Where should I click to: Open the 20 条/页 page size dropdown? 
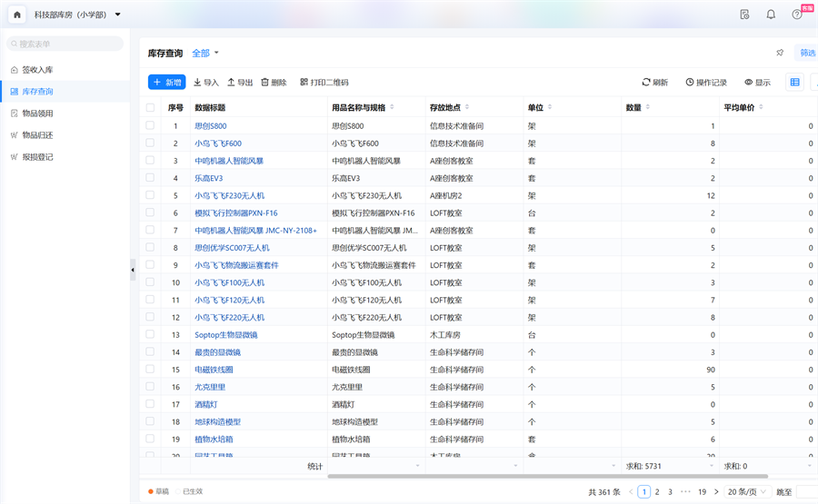(747, 491)
